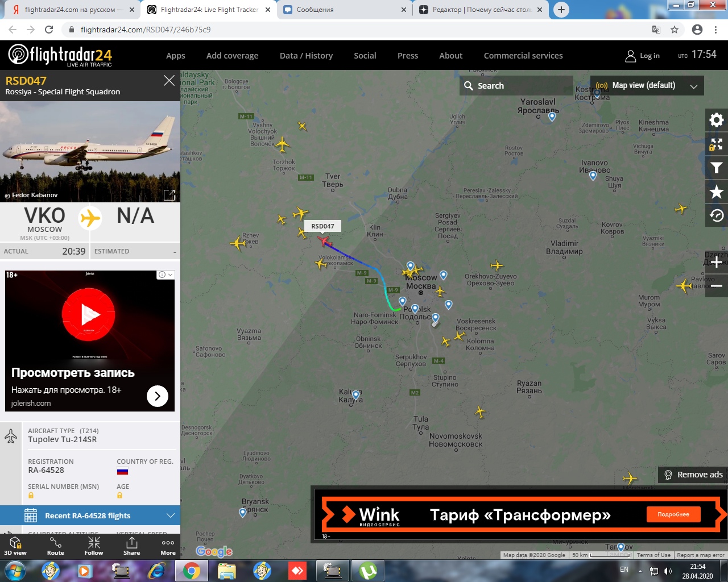Zoom out the map with minus button
Screen dimensions: 728x582
(x=717, y=286)
